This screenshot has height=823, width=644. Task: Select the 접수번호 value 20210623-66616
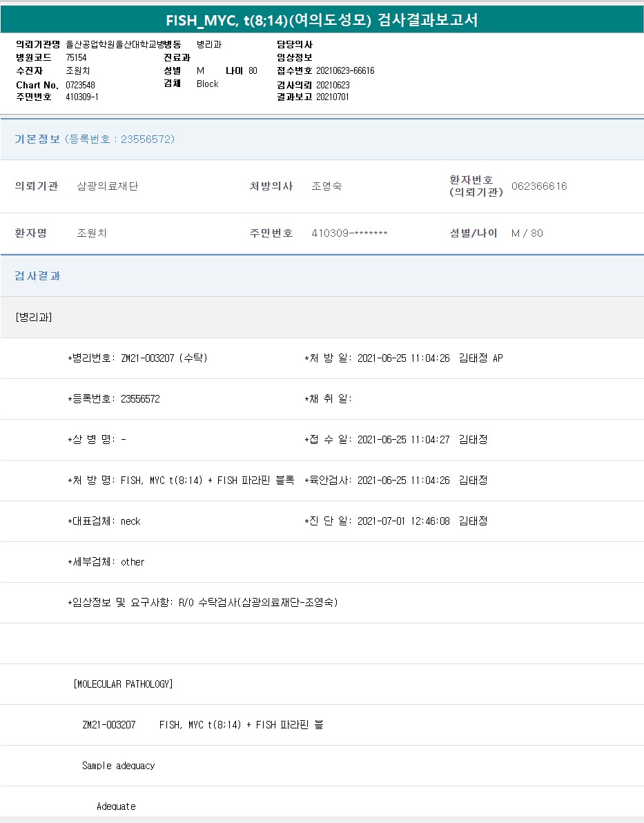345,71
